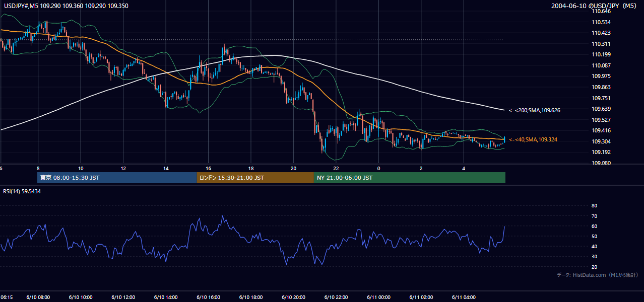Image resolution: width=644 pixels, height=302 pixels.
Task: Click the hour 22 tick above the session bar
Action: coord(336,168)
